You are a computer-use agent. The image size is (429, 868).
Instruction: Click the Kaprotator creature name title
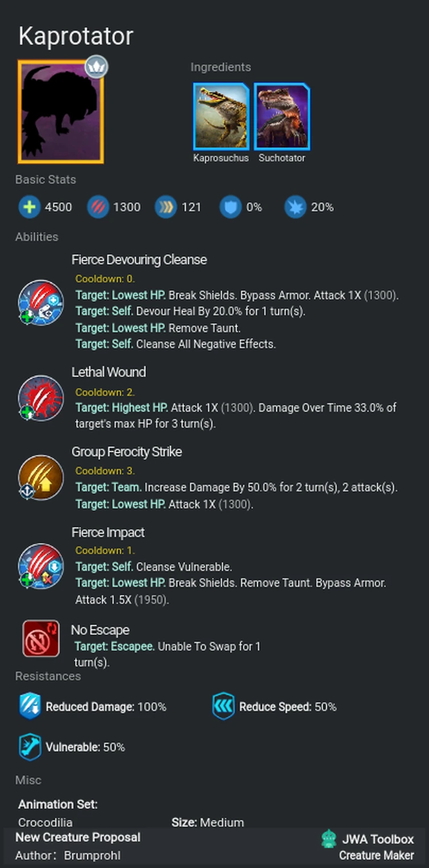pyautogui.click(x=76, y=36)
